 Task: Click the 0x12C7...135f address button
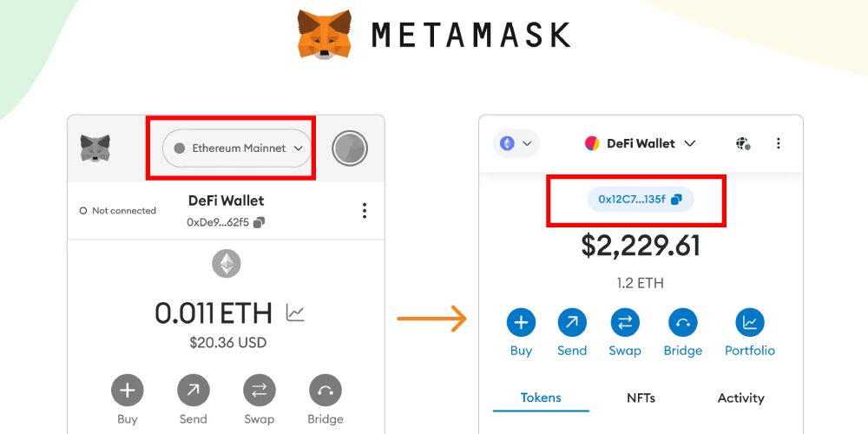pos(641,199)
